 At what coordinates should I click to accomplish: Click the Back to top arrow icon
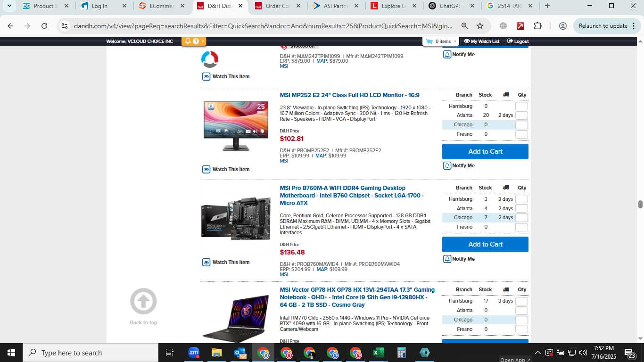143,302
